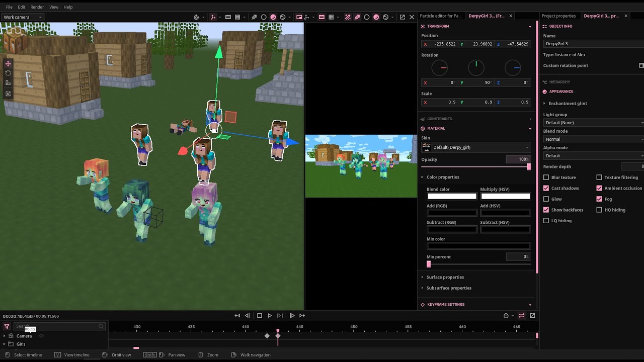Enable the Blur texture checkbox

[x=546, y=177]
